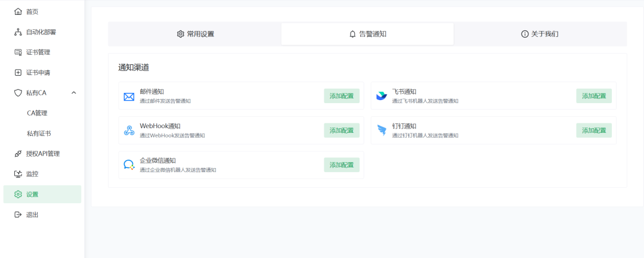The width and height of the screenshot is (644, 258).
Task: Click text 通过飞书机器人发送告警通知
Action: (x=425, y=101)
